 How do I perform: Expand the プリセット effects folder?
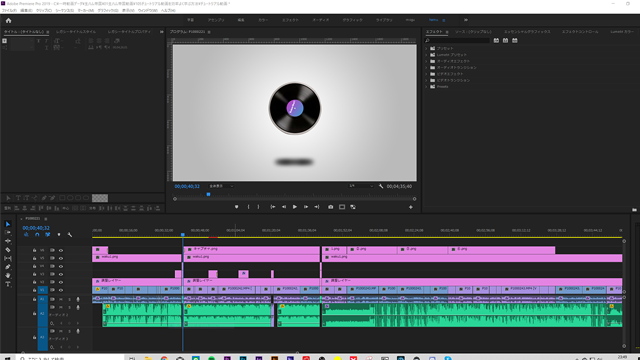[x=427, y=48]
